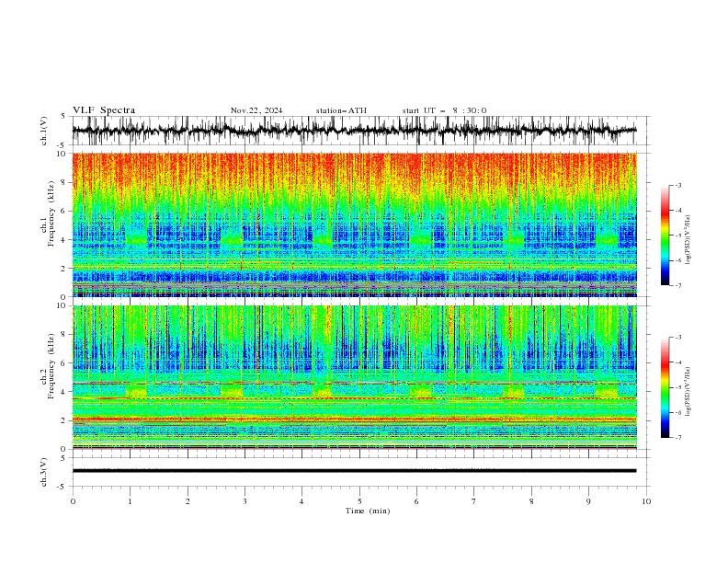Click the "ch.3(V)" axis label

pyautogui.click(x=44, y=472)
